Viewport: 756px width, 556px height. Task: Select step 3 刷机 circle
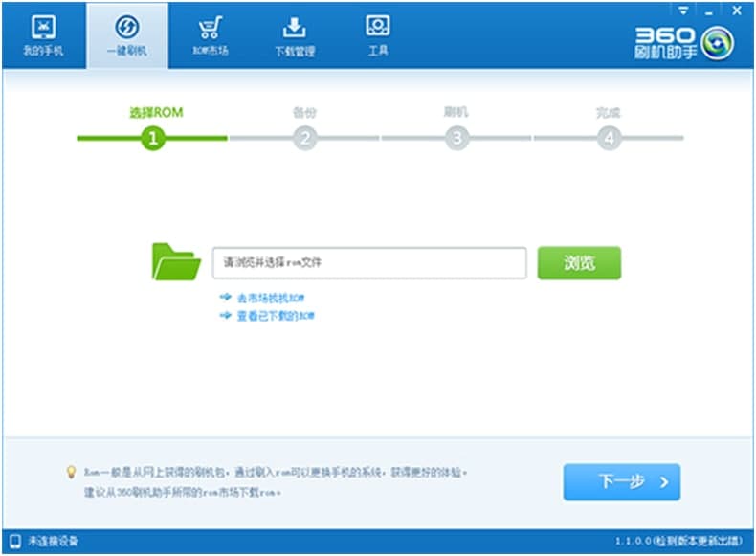(x=457, y=138)
